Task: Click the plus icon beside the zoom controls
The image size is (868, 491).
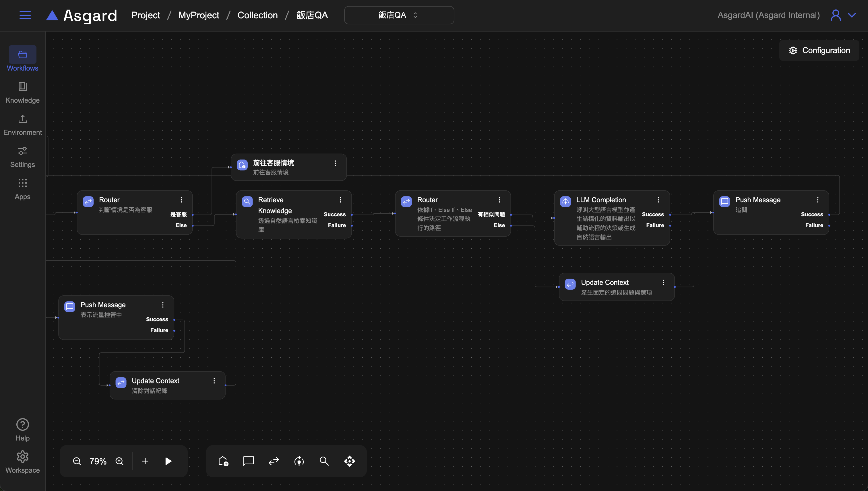Action: click(x=145, y=461)
